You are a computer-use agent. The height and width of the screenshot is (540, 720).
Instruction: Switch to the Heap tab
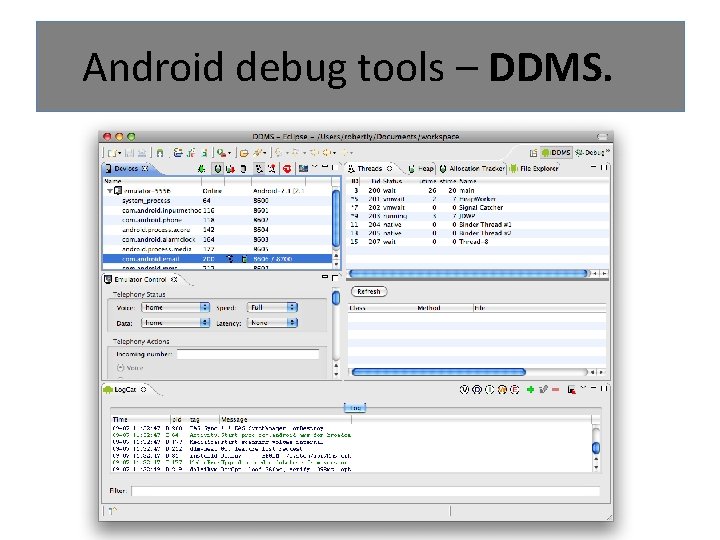pos(421,169)
